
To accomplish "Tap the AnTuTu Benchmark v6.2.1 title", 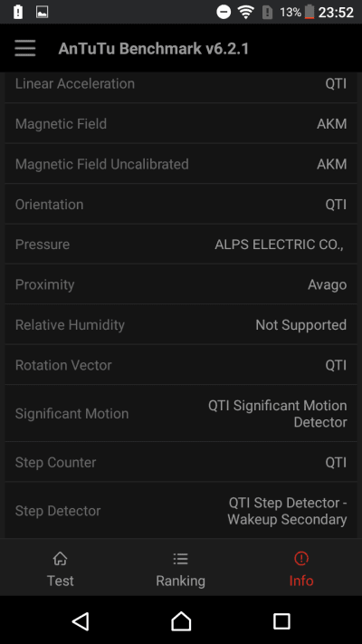I will [x=154, y=49].
